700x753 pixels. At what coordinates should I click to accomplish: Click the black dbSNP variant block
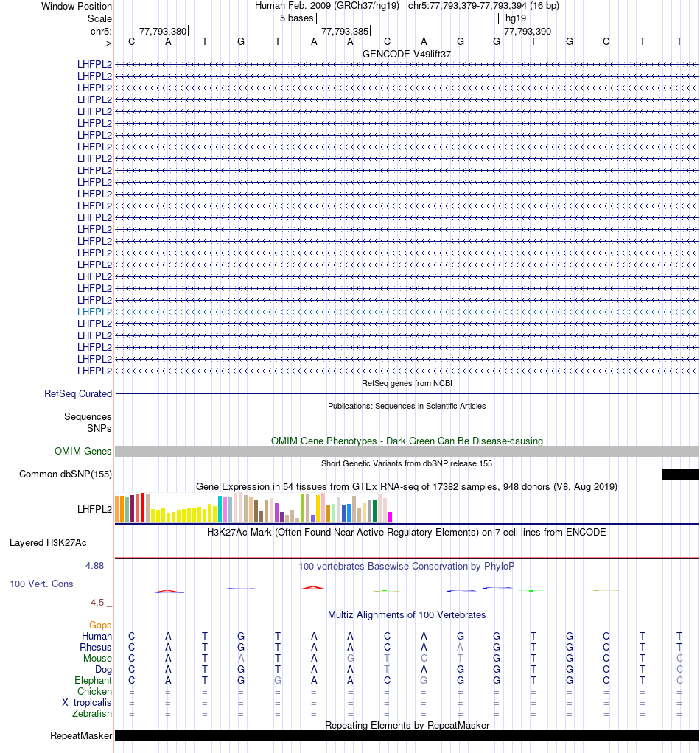point(680,474)
